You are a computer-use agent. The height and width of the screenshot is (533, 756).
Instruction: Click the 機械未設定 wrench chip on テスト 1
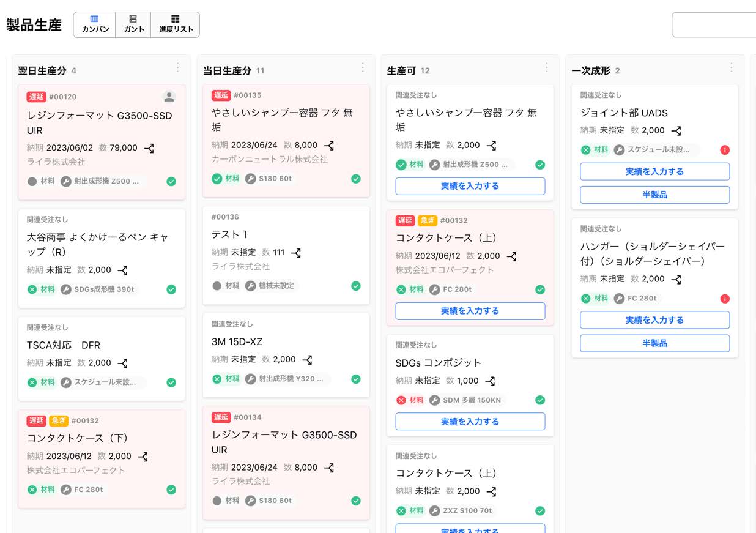tap(270, 286)
